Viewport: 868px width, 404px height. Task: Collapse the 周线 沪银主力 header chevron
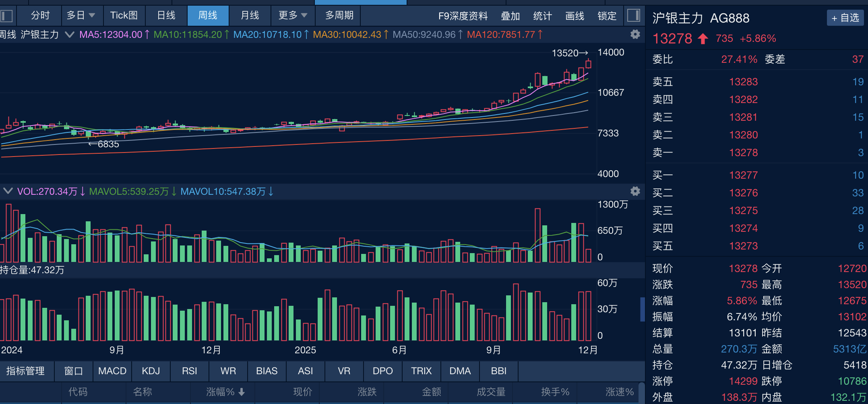point(69,35)
